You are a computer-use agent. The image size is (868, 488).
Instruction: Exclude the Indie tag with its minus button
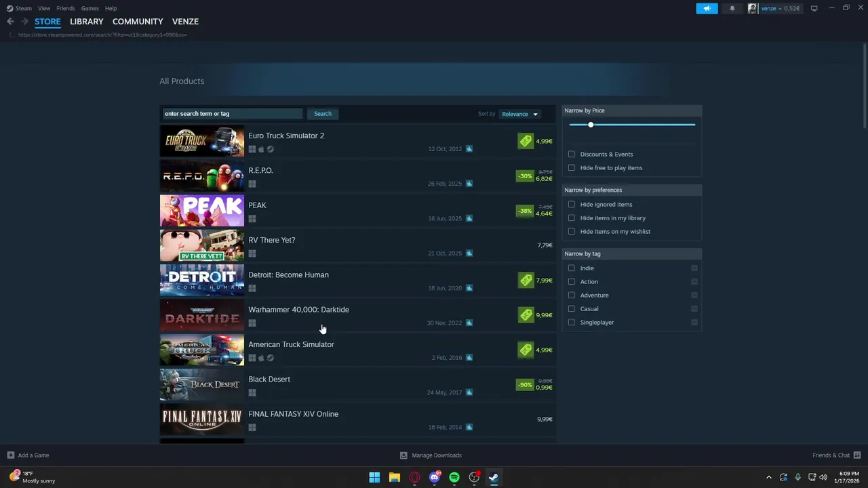[x=694, y=268]
